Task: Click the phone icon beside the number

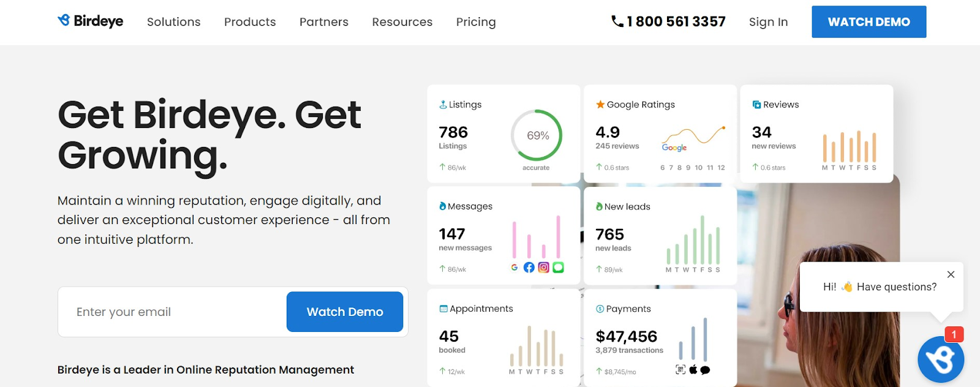Action: pyautogui.click(x=617, y=21)
